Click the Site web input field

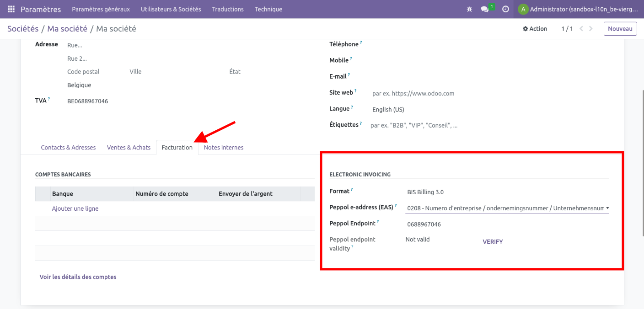(x=457, y=94)
